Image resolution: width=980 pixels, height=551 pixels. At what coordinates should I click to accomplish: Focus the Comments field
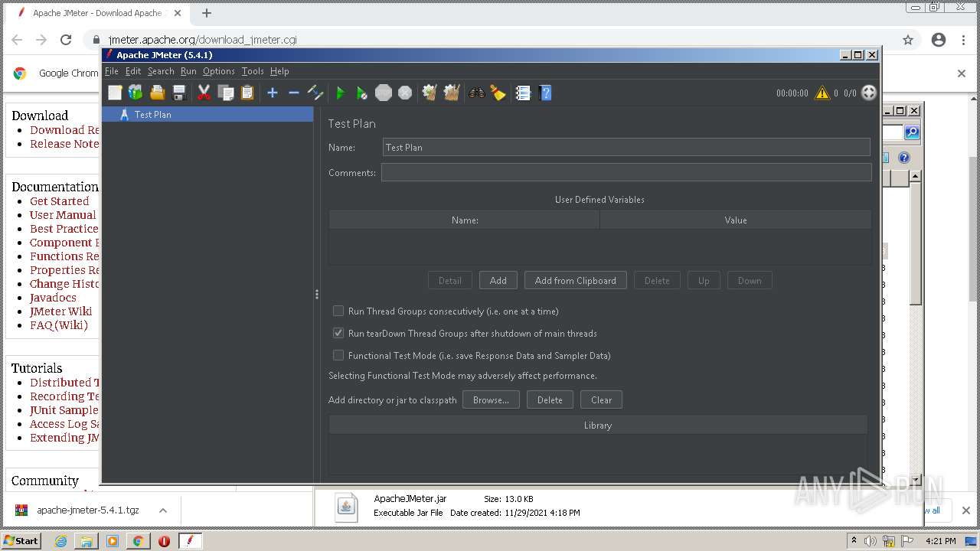626,172
